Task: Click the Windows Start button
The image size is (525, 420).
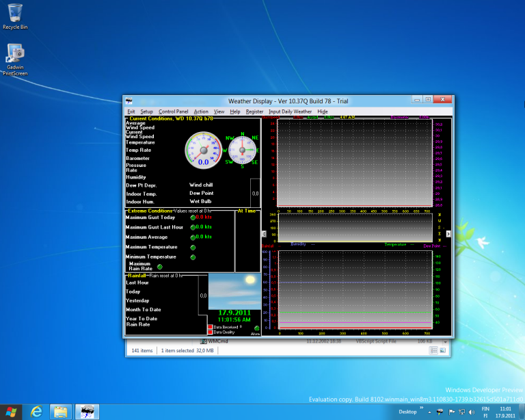Action: click(x=11, y=412)
